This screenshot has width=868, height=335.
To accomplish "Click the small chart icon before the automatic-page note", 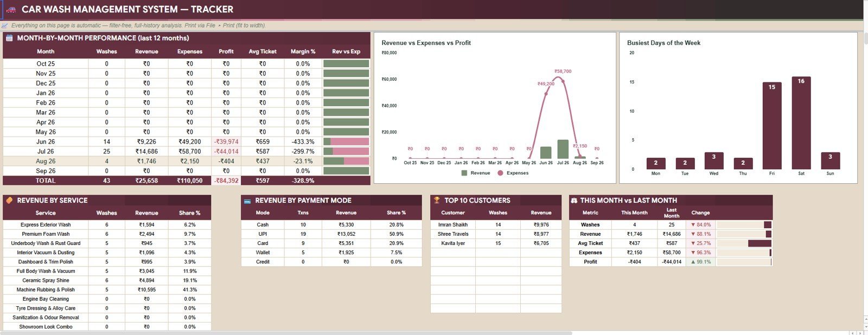I will (x=5, y=25).
